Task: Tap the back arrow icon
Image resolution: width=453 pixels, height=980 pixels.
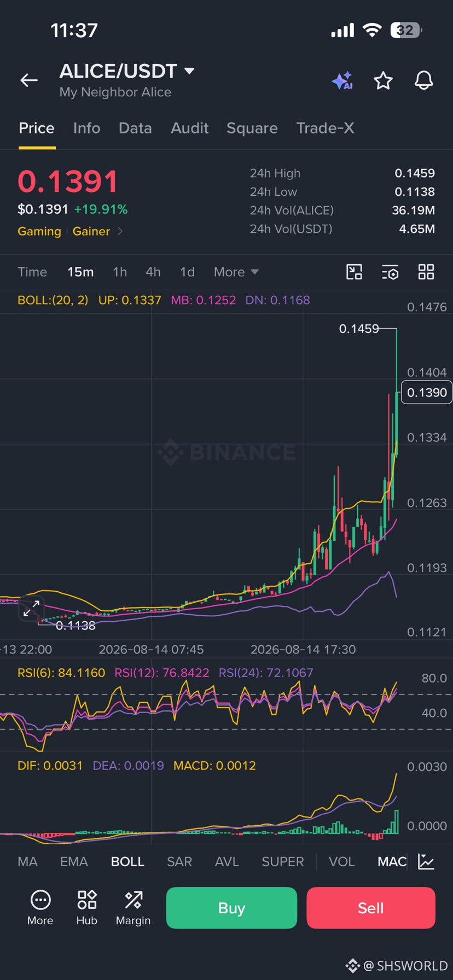Action: (x=29, y=80)
